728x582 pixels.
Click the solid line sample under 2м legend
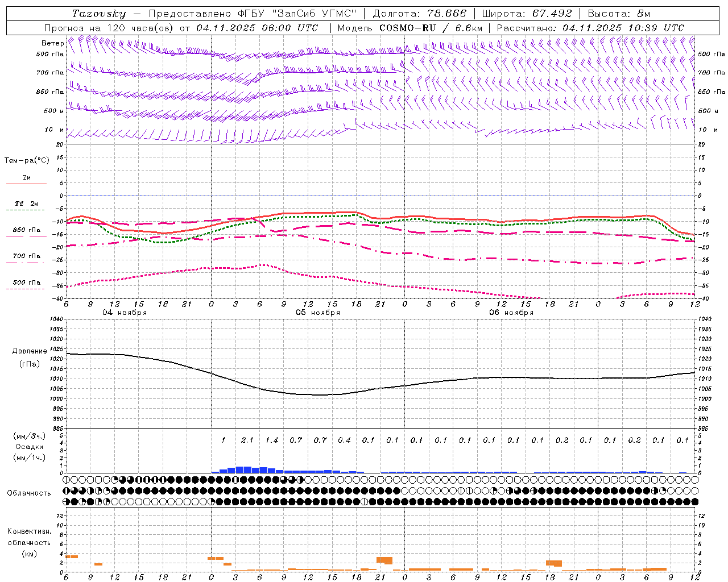point(27,184)
